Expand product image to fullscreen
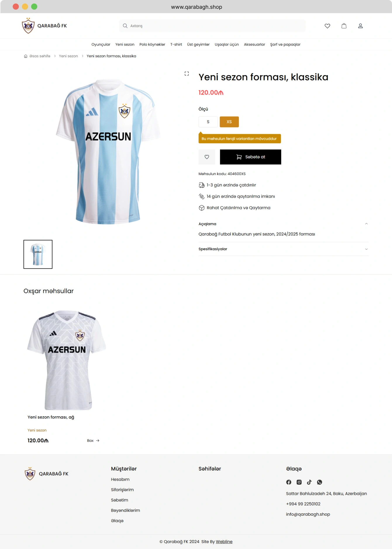 point(186,73)
